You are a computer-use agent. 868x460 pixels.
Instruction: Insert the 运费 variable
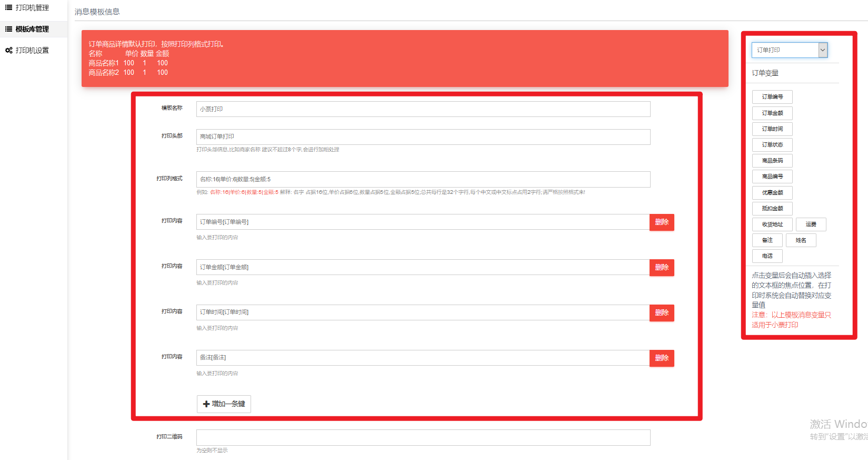[x=811, y=224]
